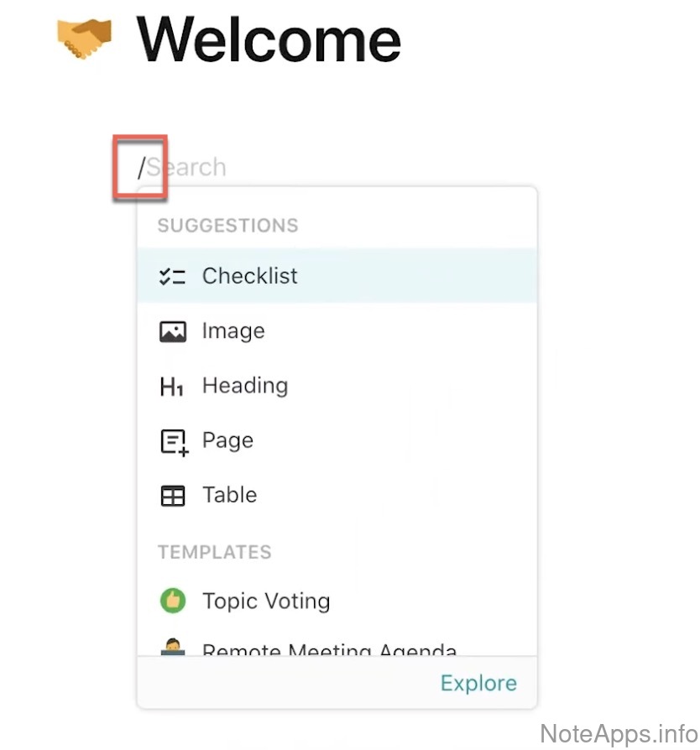Open the Explore link

pos(478,683)
